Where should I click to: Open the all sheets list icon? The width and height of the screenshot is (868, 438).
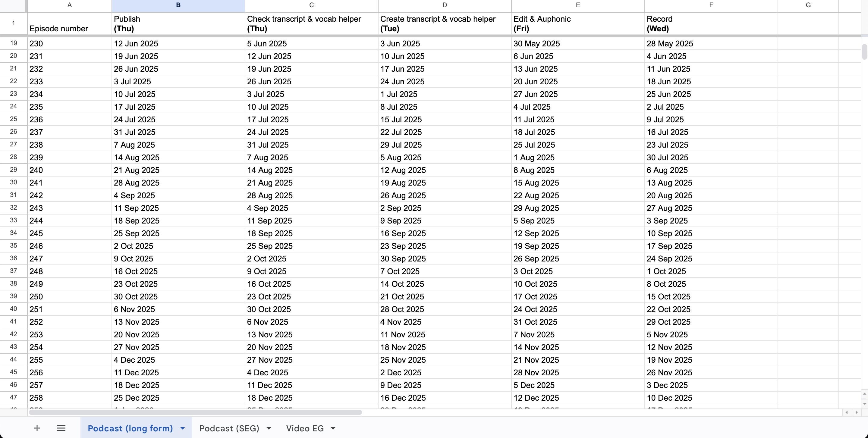click(61, 428)
